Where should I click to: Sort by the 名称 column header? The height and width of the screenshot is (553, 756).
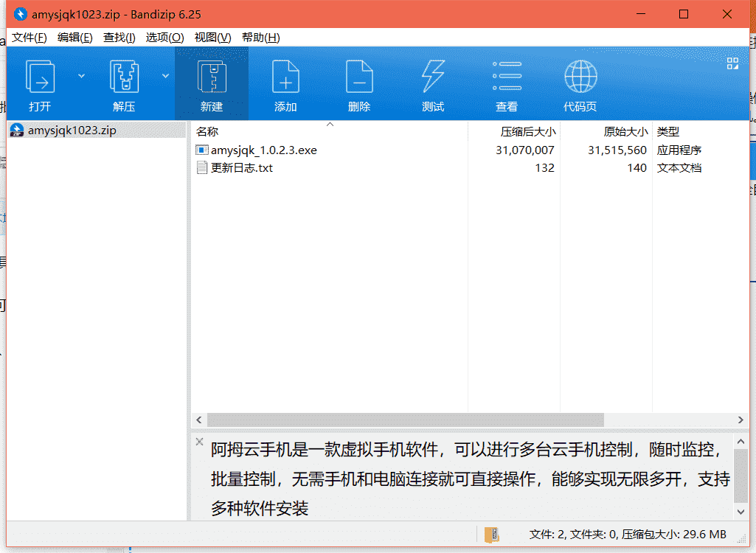pyautogui.click(x=330, y=131)
